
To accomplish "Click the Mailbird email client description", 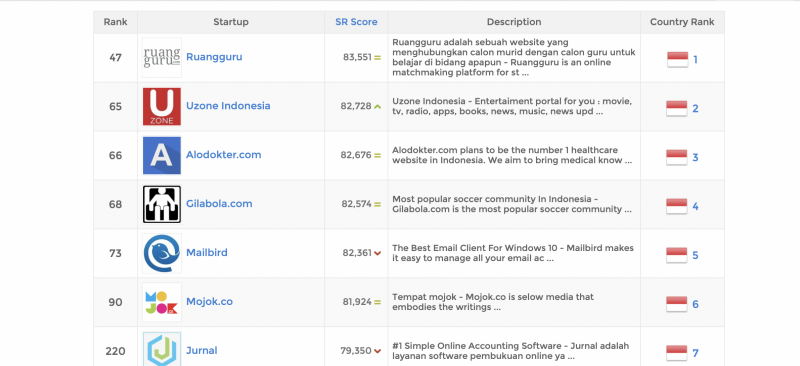I will coord(513,253).
